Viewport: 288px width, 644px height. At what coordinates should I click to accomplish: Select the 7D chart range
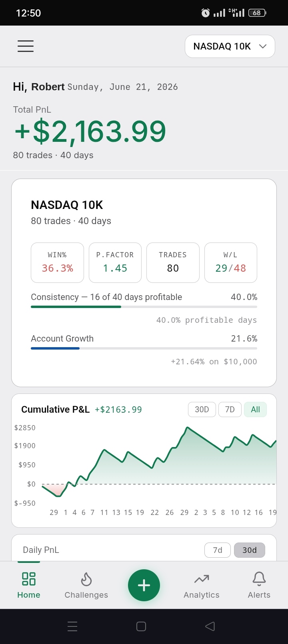point(230,409)
